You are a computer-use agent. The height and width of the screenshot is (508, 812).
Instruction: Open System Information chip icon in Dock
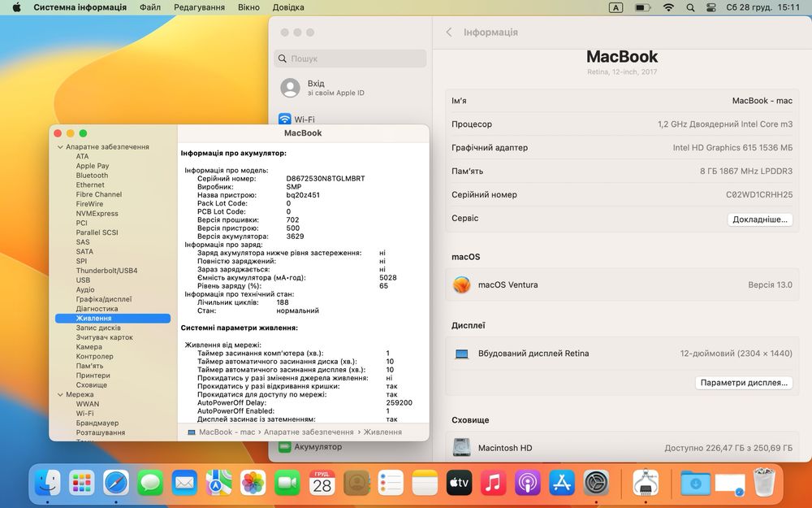pyautogui.click(x=646, y=483)
